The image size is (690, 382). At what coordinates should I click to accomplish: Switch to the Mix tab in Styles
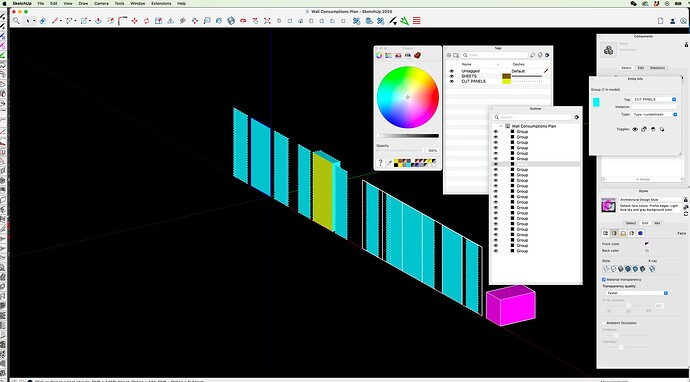(x=657, y=223)
